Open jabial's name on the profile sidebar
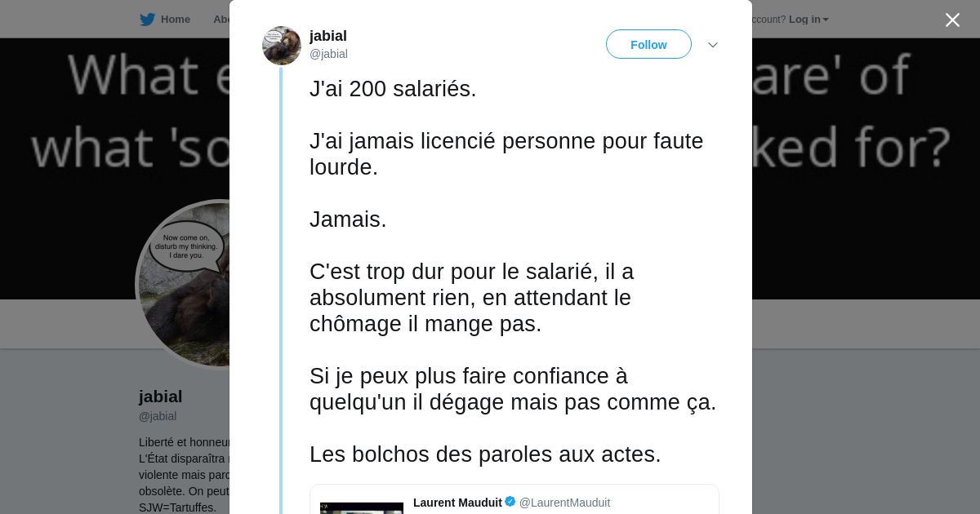The height and width of the screenshot is (514, 980). pos(161,397)
